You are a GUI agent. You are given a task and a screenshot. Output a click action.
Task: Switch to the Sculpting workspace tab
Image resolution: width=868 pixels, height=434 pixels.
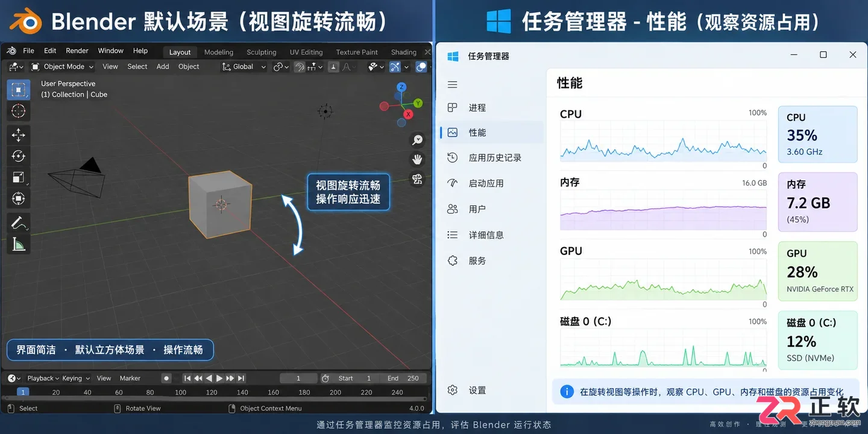point(262,52)
